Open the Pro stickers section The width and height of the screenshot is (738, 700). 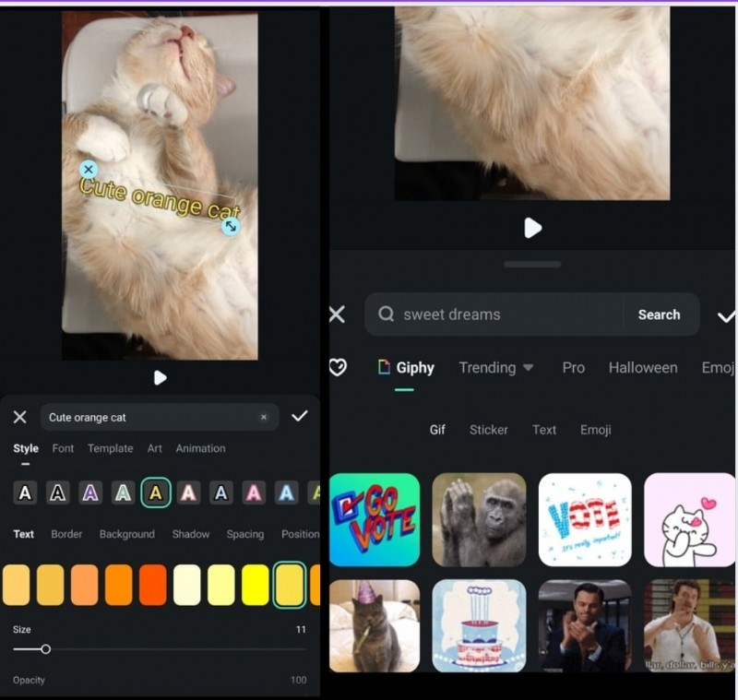(573, 367)
